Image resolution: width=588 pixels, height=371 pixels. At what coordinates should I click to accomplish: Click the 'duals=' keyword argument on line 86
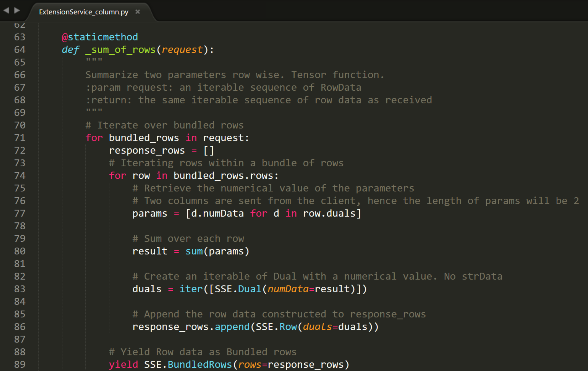pos(320,327)
